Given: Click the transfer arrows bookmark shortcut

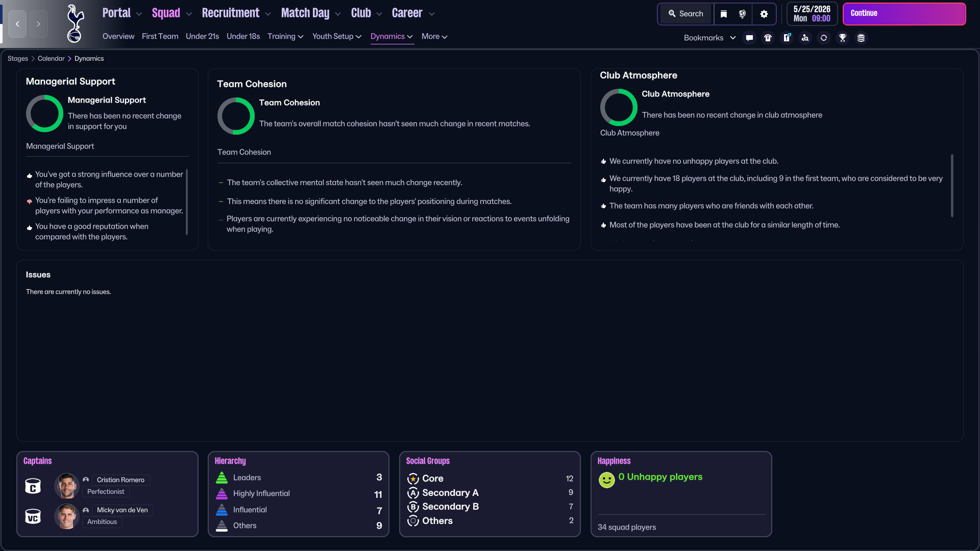Looking at the screenshot, I should [x=824, y=38].
